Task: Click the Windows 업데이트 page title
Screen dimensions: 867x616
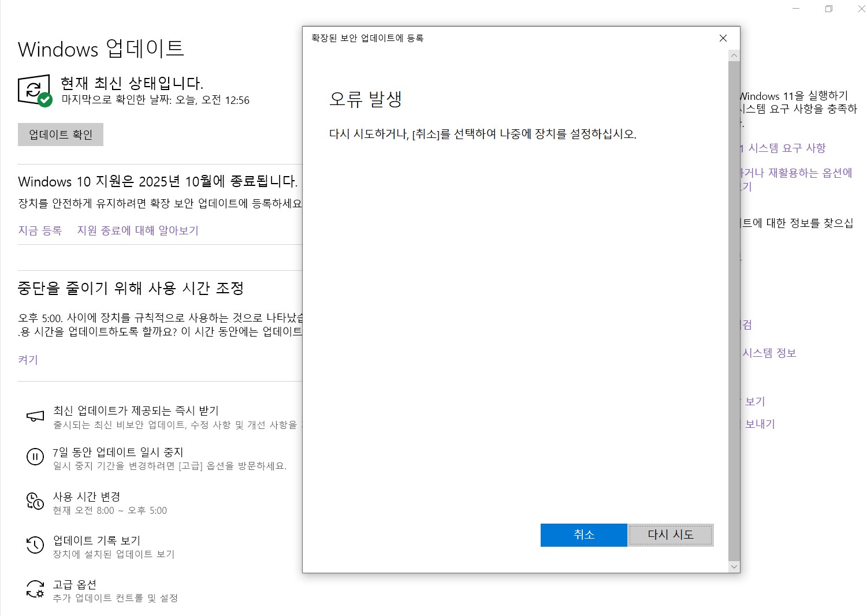Action: [101, 48]
